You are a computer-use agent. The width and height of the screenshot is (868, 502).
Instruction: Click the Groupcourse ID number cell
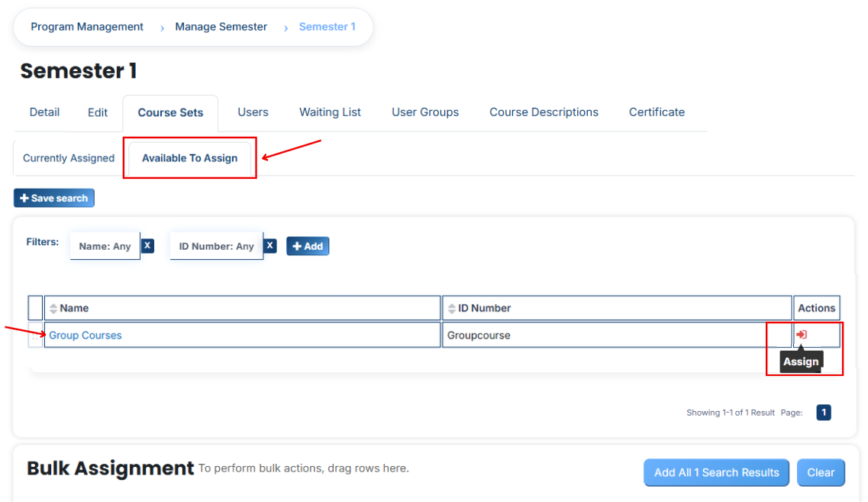pos(617,335)
